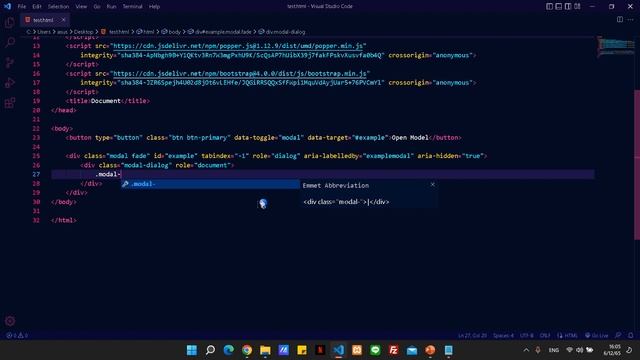The image size is (640, 360).
Task: Open the Extensions view
Action: [10, 102]
